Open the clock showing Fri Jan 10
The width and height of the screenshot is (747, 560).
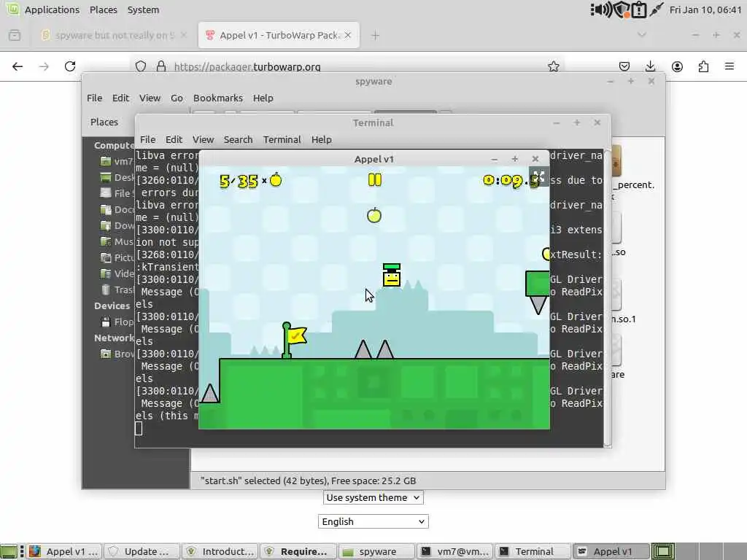tap(705, 9)
